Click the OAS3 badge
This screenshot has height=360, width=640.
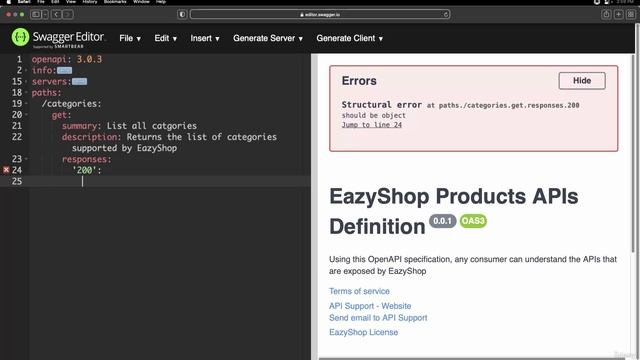(473, 221)
